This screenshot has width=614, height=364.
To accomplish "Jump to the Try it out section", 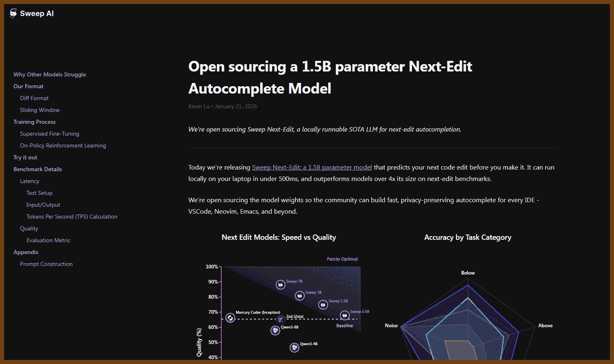I will click(25, 157).
